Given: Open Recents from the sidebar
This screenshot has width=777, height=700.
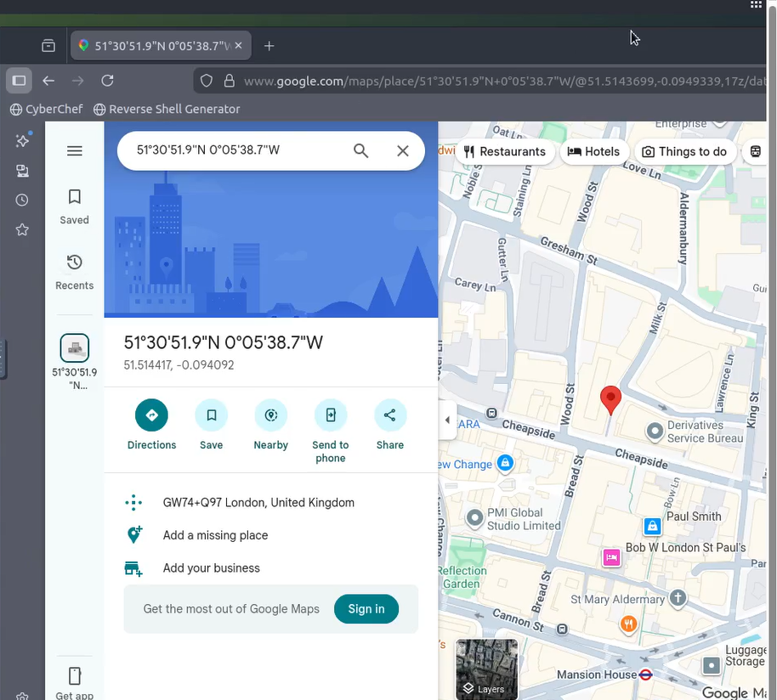Looking at the screenshot, I should [74, 271].
